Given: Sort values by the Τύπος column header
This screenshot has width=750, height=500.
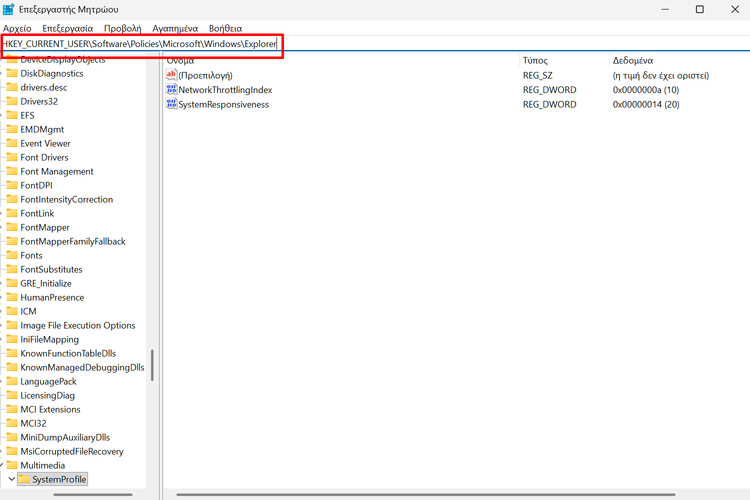Looking at the screenshot, I should (535, 61).
